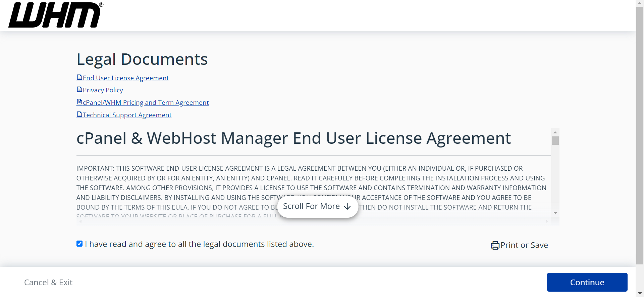Click the agreement box scroll-down arrow
Viewport: 644px width, 297px height.
[x=555, y=213]
